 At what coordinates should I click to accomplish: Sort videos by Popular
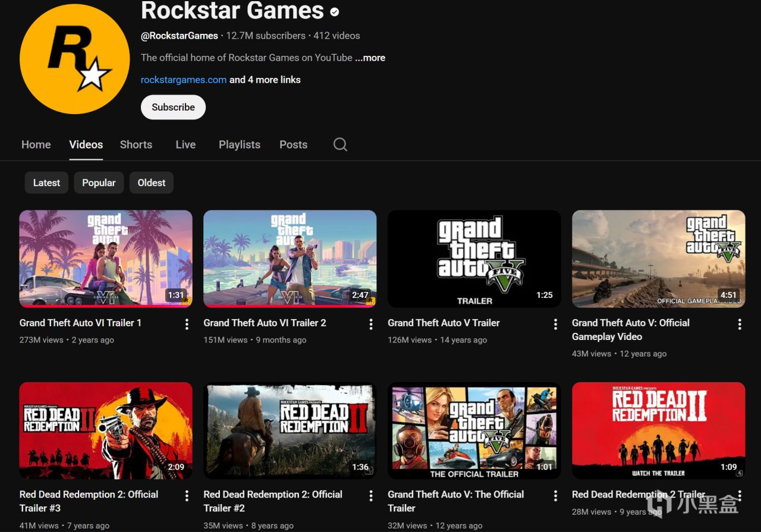point(99,182)
